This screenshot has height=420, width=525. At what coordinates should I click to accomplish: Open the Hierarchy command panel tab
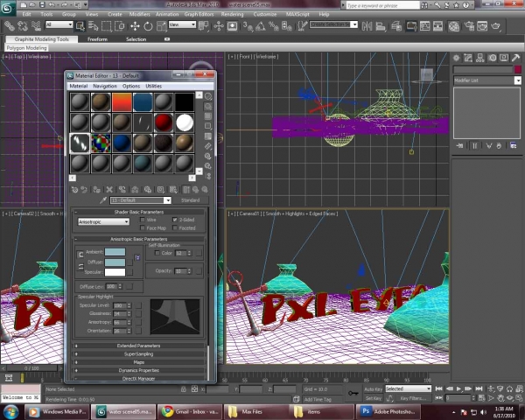tap(479, 59)
